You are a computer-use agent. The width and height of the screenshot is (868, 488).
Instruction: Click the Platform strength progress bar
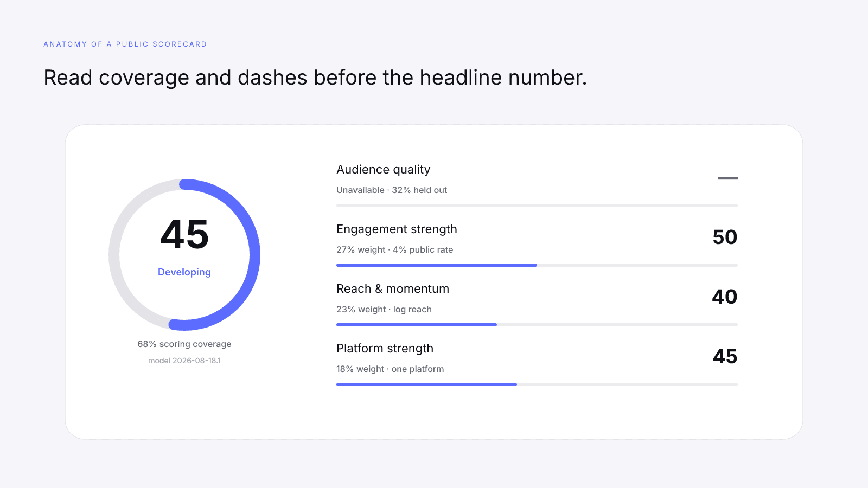[x=537, y=384]
